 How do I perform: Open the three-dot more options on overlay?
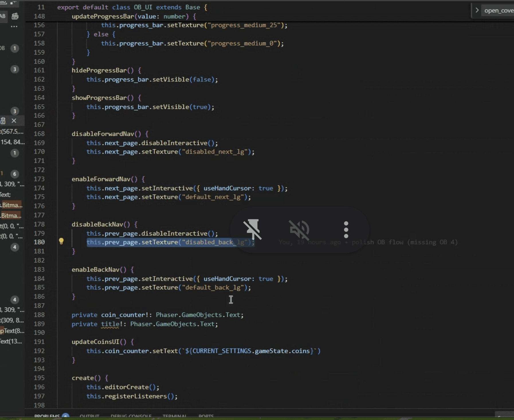tap(346, 229)
